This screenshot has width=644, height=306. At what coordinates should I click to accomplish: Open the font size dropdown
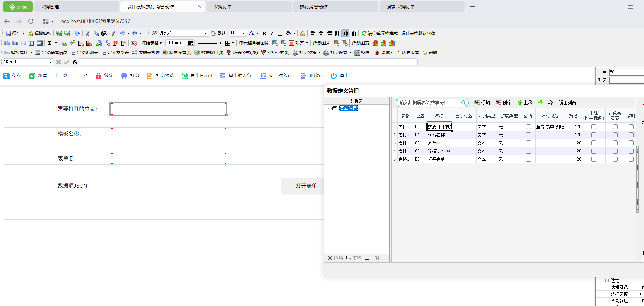(243, 34)
